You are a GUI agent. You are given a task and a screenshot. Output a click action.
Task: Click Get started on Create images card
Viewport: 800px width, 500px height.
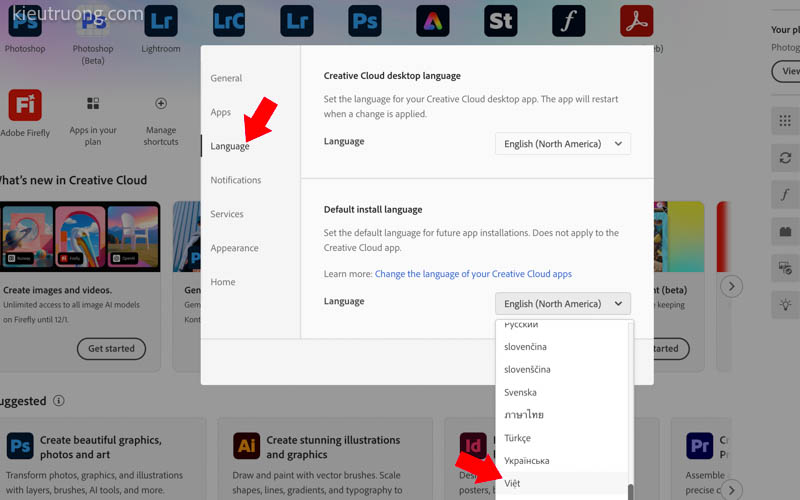(111, 348)
